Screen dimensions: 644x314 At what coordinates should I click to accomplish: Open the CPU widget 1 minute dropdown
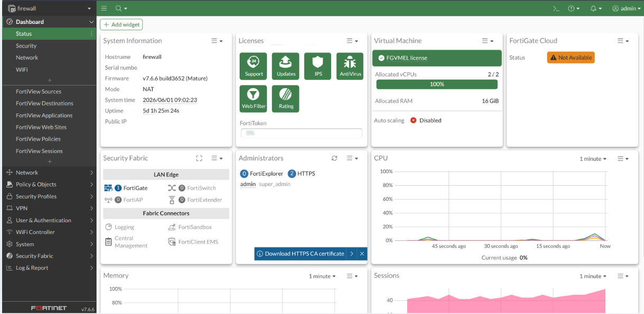(x=593, y=159)
